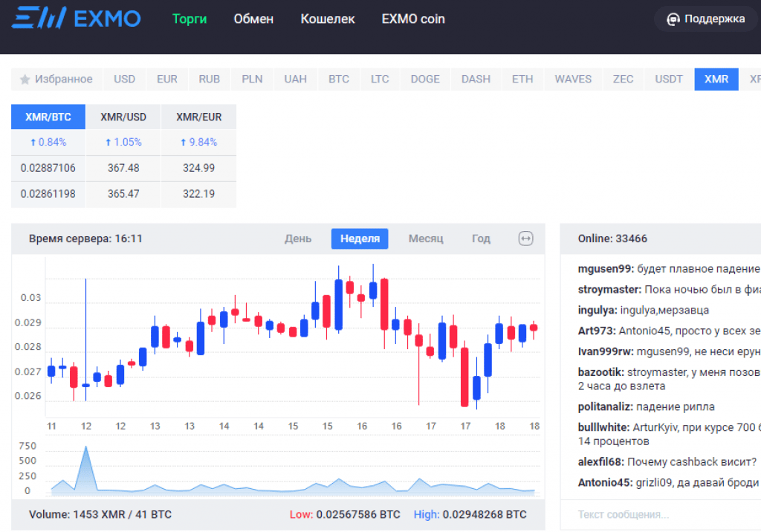This screenshot has height=532, width=761.
Task: Click chat username bazootik
Action: click(600, 372)
